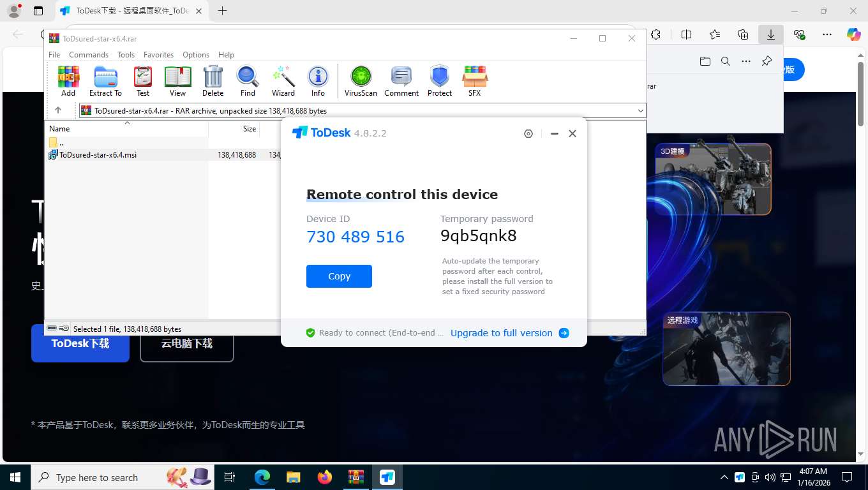Toggle Edge split screen icon
868x490 pixels.
pyautogui.click(x=687, y=35)
